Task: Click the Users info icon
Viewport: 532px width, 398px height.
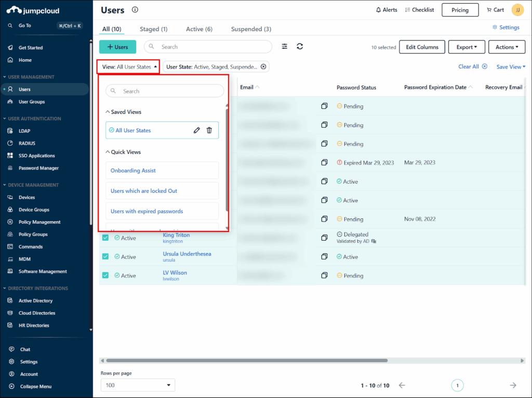Action: click(x=135, y=9)
